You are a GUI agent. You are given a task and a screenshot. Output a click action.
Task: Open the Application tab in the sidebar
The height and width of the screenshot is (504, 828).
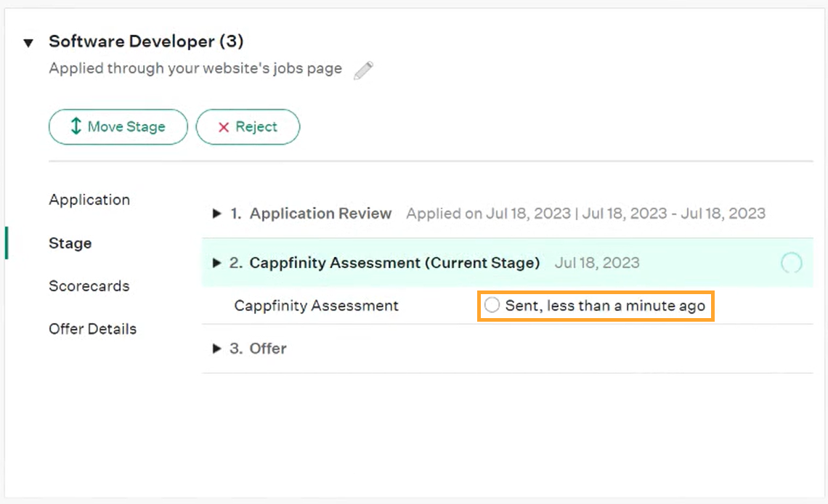[89, 200]
